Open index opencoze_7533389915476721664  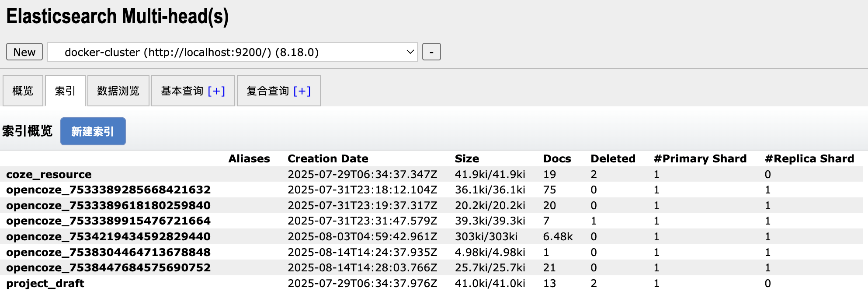pyautogui.click(x=108, y=221)
